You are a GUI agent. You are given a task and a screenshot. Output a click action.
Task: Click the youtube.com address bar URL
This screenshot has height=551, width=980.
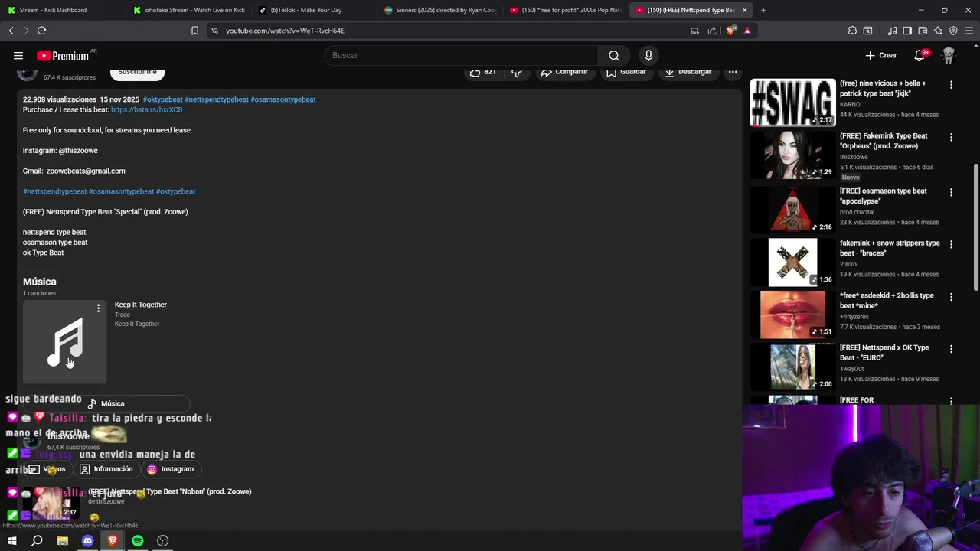(x=285, y=31)
